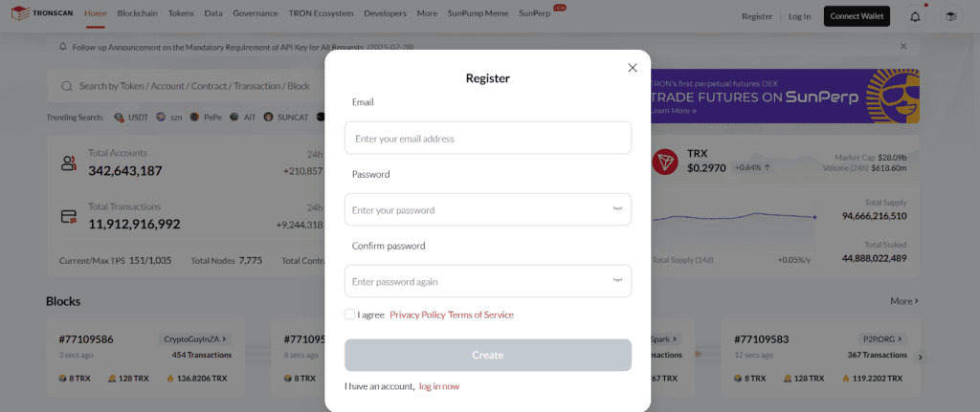
Task: Tick the I agree checkbox
Action: tap(350, 314)
